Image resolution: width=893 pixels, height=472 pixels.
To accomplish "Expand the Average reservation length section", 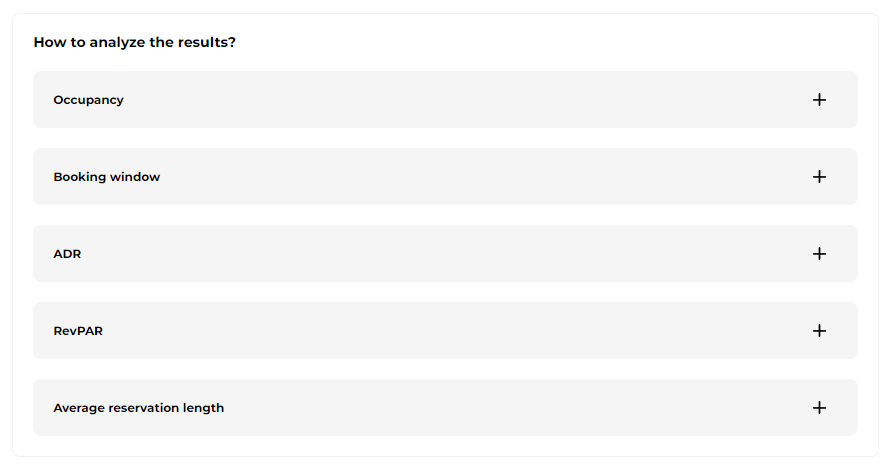I will 445,408.
